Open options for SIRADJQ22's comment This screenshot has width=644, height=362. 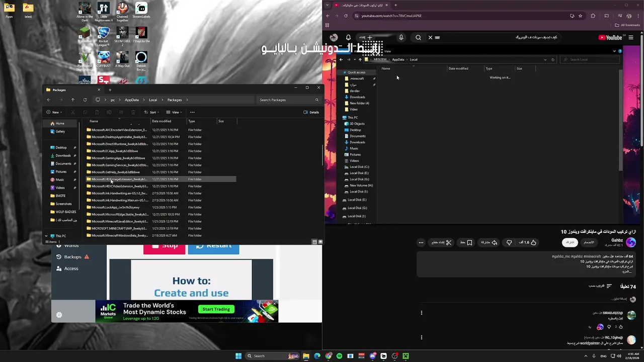coord(422,313)
